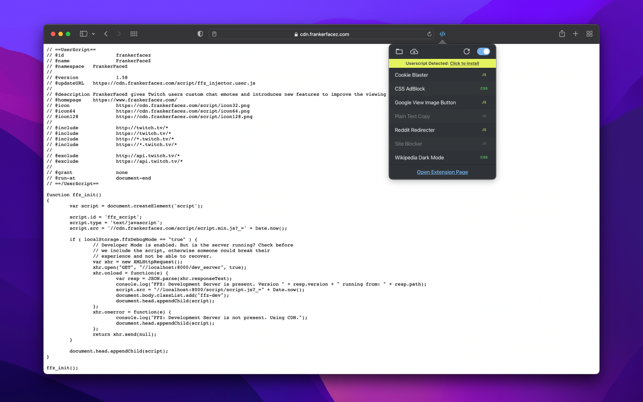The image size is (643, 402).
Task: Toggle the Wikipedia Dark Mode script
Action: [x=442, y=158]
